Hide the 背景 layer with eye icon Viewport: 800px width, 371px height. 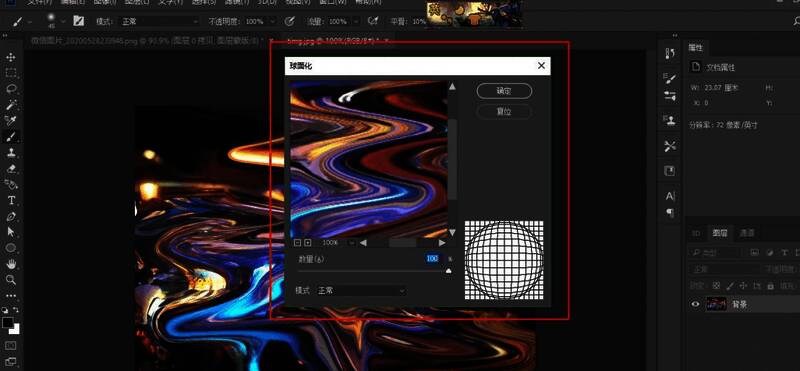695,304
